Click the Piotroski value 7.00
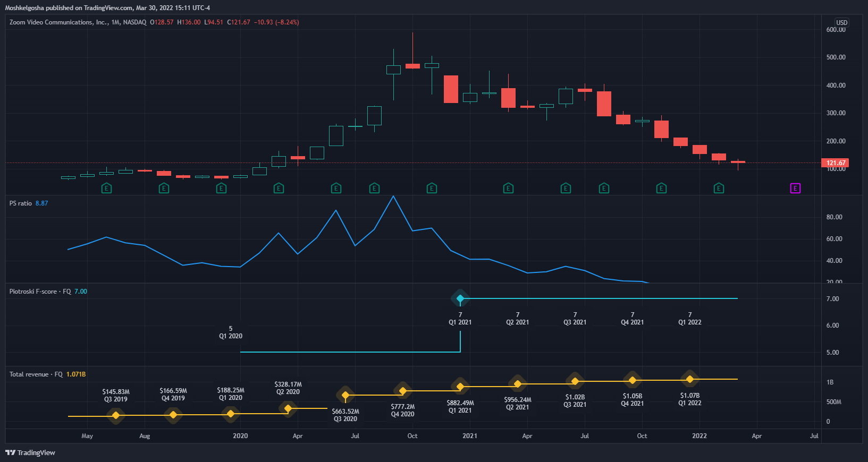868x462 pixels. pyautogui.click(x=81, y=292)
